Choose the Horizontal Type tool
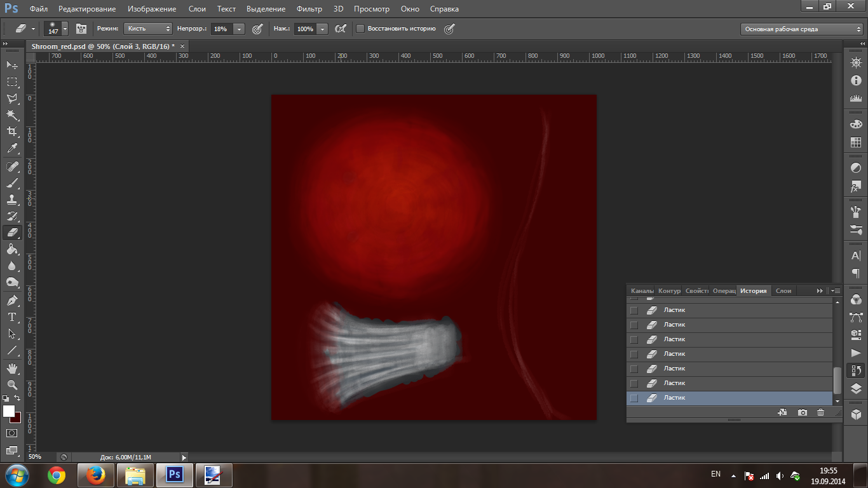This screenshot has width=868, height=488. tap(12, 316)
